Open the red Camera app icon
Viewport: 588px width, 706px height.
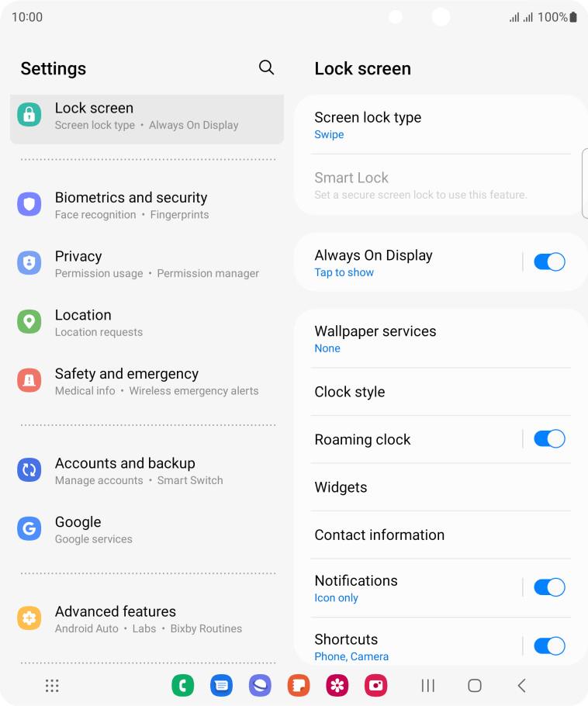pos(376,685)
